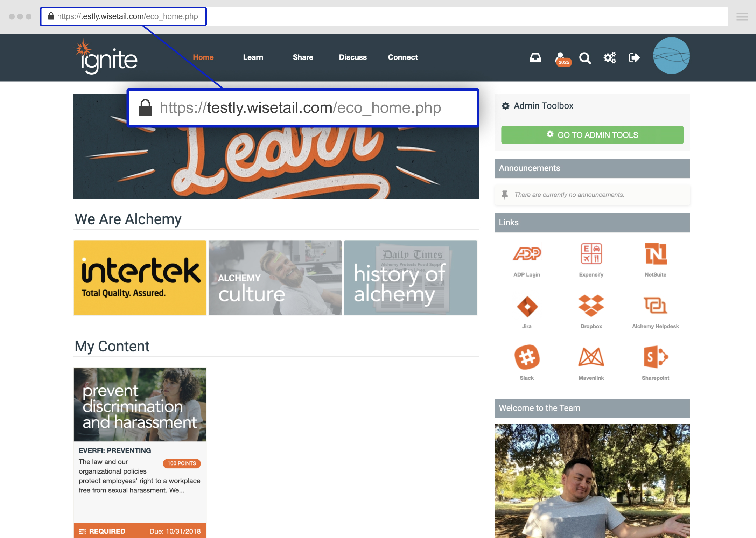
Task: Open the Slack link icon
Action: point(527,357)
